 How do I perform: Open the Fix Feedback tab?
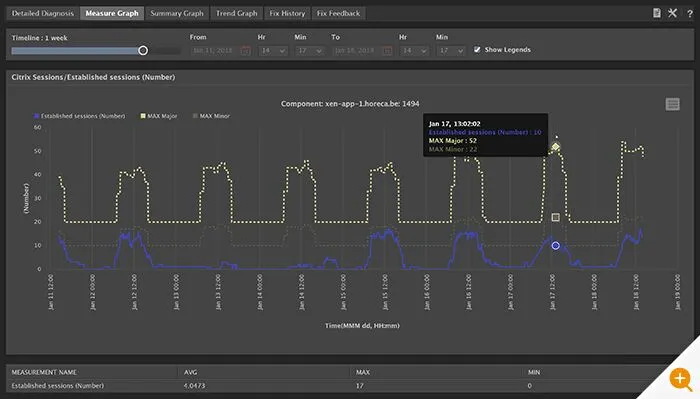pos(338,13)
